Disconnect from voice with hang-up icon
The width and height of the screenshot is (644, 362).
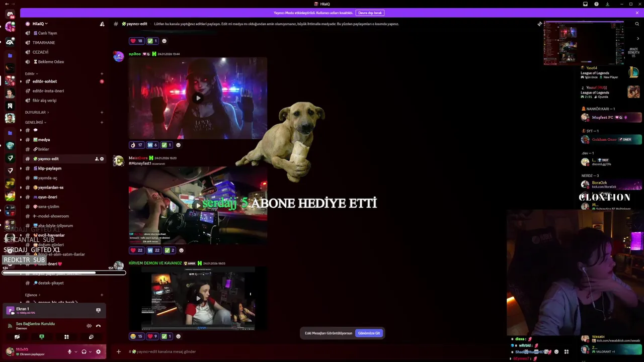click(98, 326)
